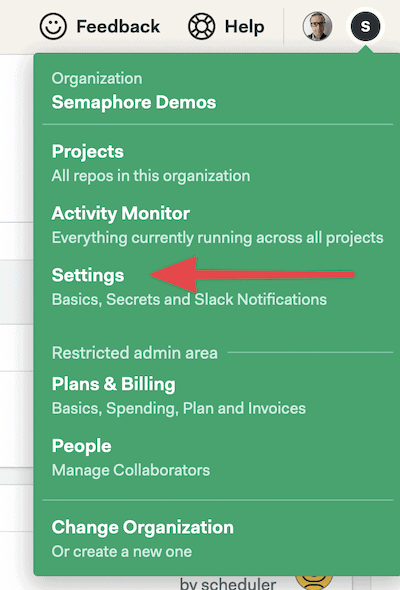Open Projects menu entry
The width and height of the screenshot is (400, 590).
(88, 152)
